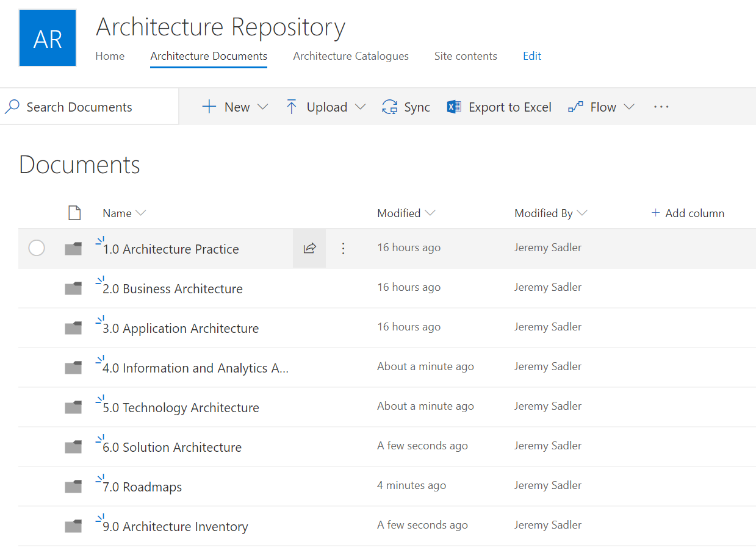Click the folder icon for 7.0 Roadmaps
Viewport: 756px width, 553px height.
pyautogui.click(x=73, y=487)
